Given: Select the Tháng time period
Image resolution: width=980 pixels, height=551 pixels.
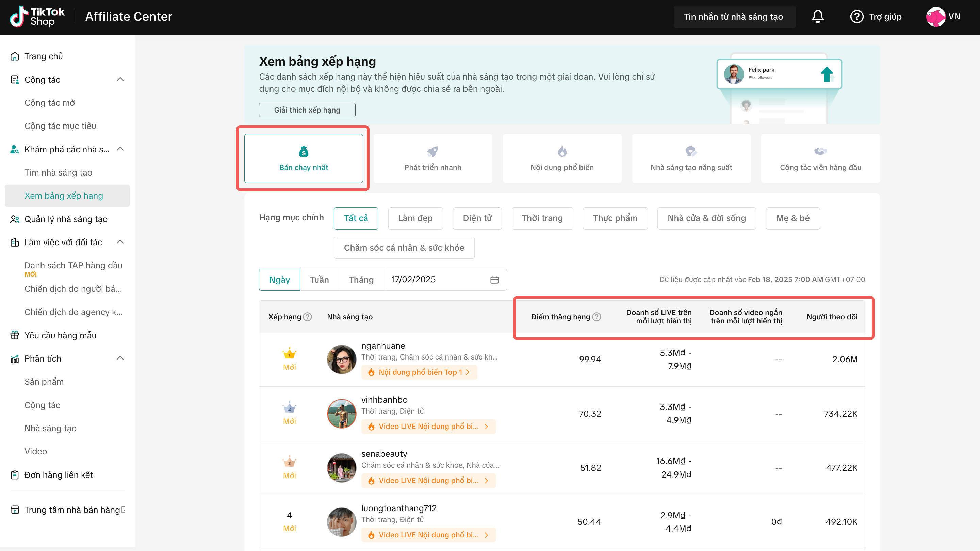Looking at the screenshot, I should click(x=361, y=280).
